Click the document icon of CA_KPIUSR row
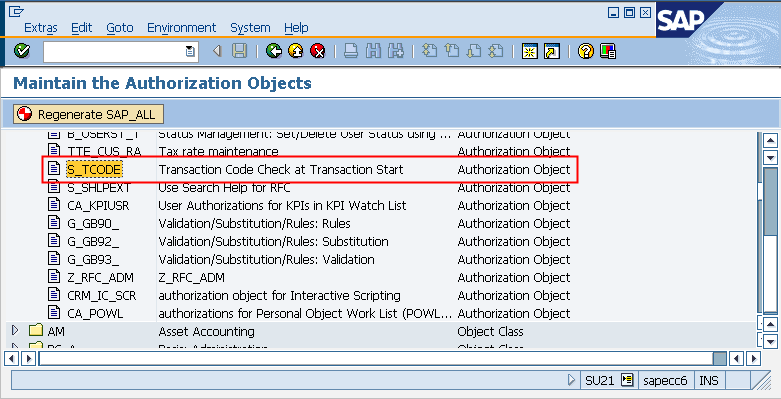 (x=53, y=205)
